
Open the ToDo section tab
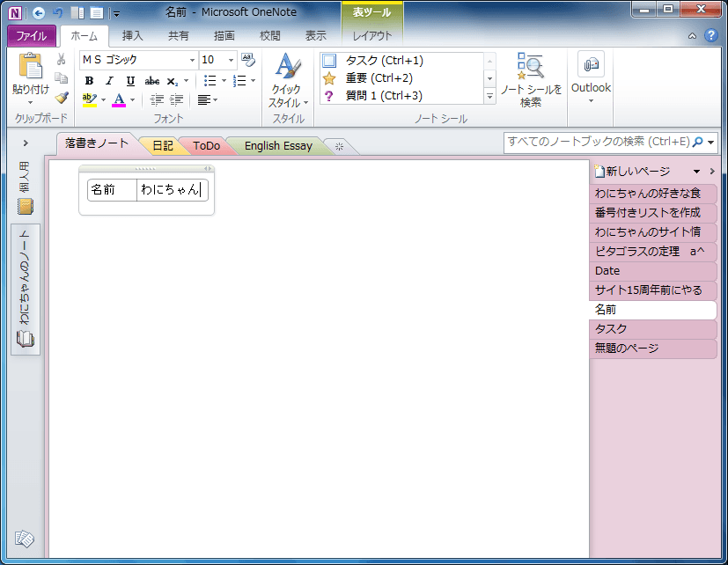click(x=207, y=146)
